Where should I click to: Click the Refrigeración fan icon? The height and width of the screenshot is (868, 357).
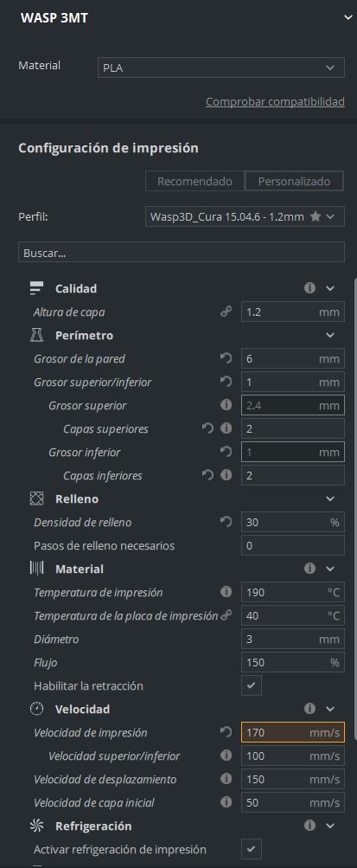coord(36,826)
